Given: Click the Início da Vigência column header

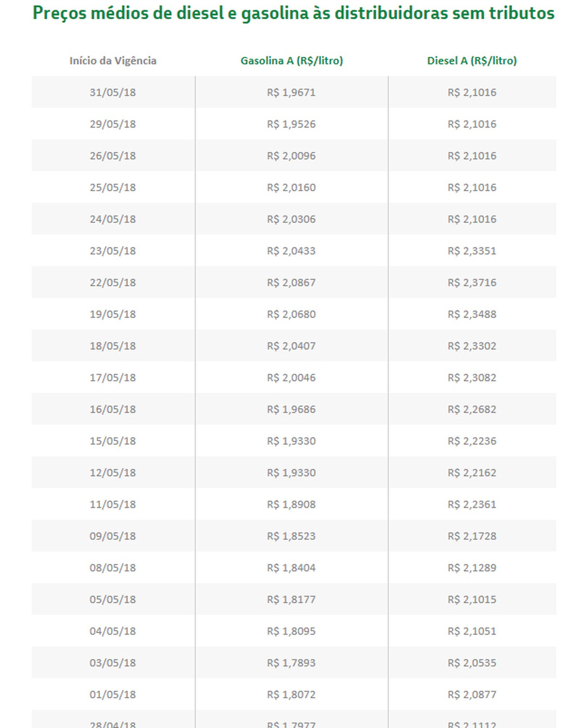Looking at the screenshot, I should (113, 60).
